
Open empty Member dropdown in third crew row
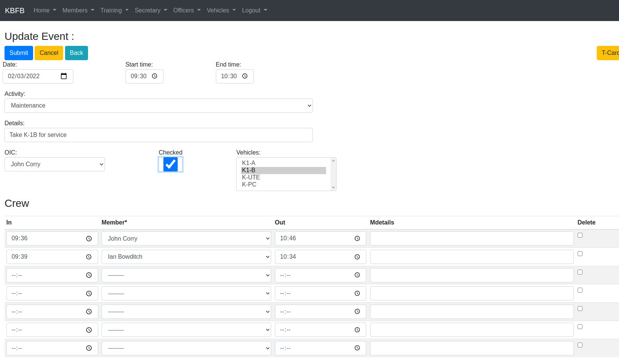point(186,275)
